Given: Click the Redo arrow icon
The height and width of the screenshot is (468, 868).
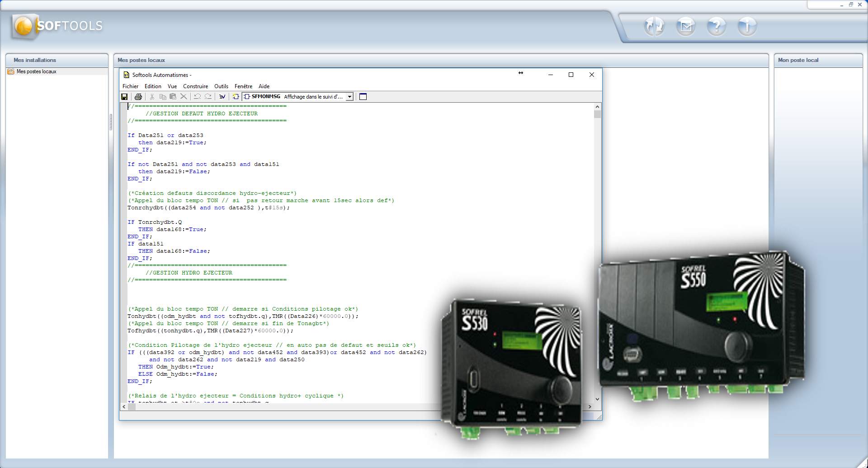Looking at the screenshot, I should click(x=208, y=97).
